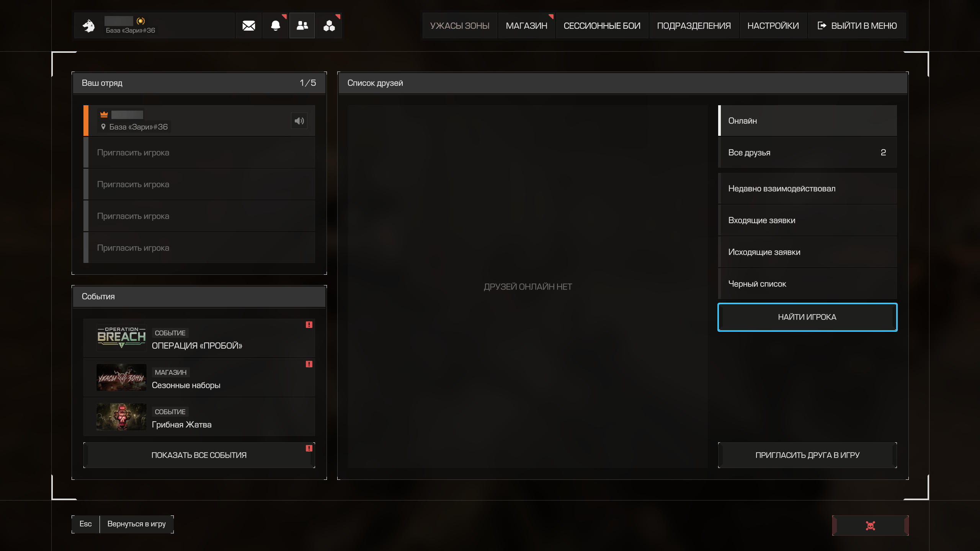
Task: Switch to Все друзья list
Action: (807, 153)
